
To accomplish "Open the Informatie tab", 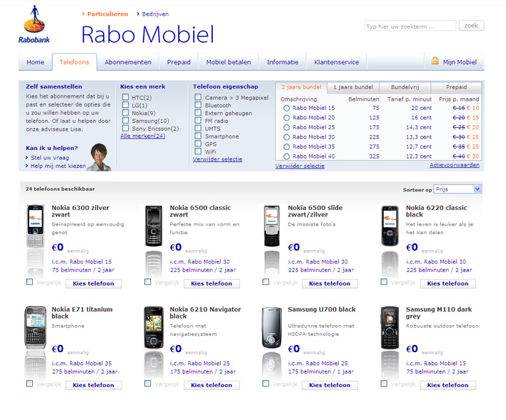I will (282, 62).
